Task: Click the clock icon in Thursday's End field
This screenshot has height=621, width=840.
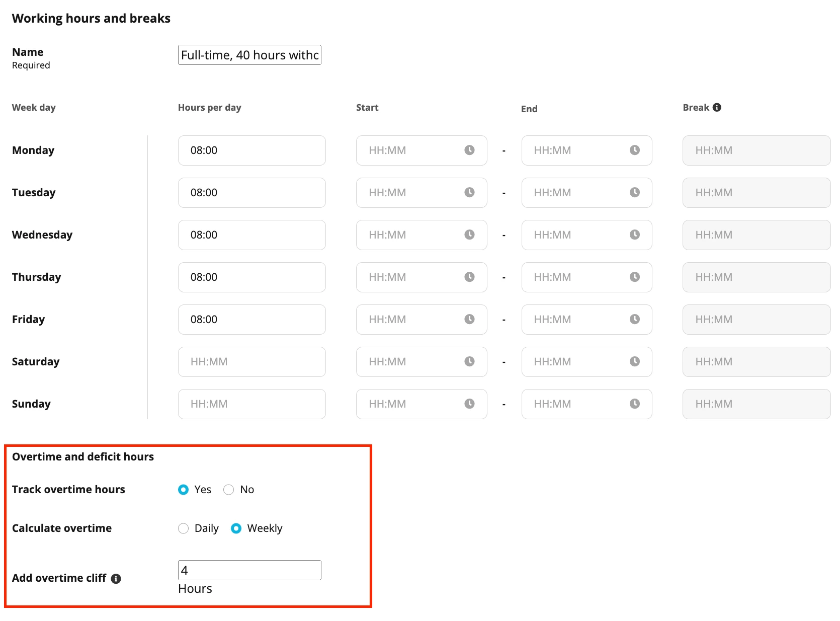Action: pos(635,277)
